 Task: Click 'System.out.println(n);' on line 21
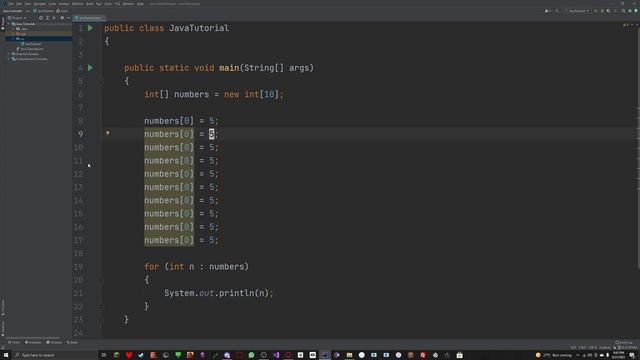click(x=219, y=293)
